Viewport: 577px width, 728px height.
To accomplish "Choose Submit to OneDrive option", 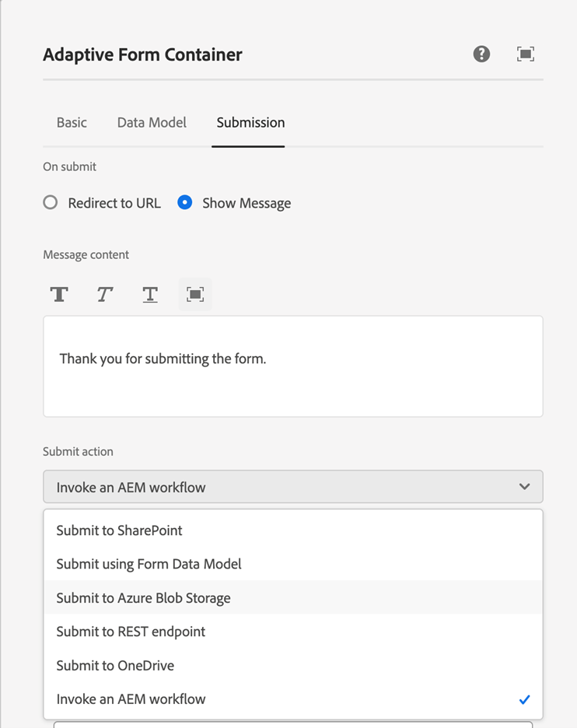I will coord(115,666).
